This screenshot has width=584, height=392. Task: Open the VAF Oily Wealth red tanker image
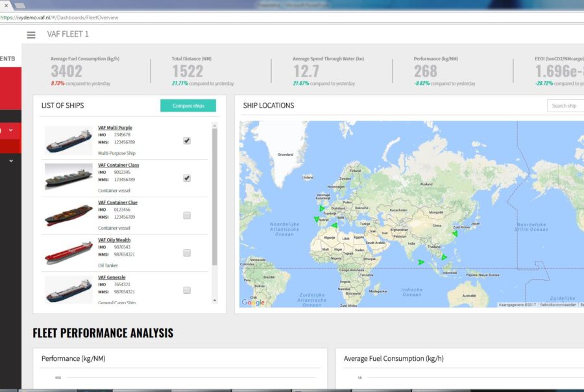[x=69, y=253]
